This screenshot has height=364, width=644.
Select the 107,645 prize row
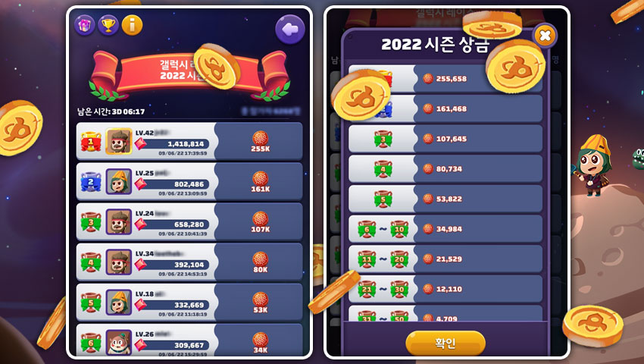pyautogui.click(x=445, y=139)
